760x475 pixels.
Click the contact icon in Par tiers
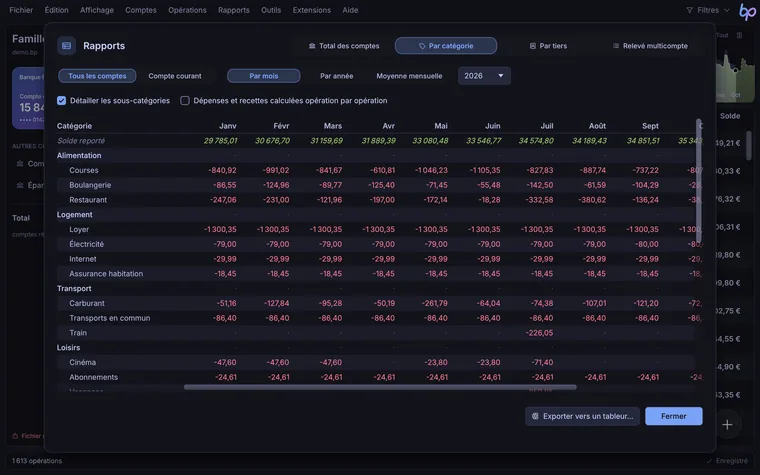(x=533, y=46)
